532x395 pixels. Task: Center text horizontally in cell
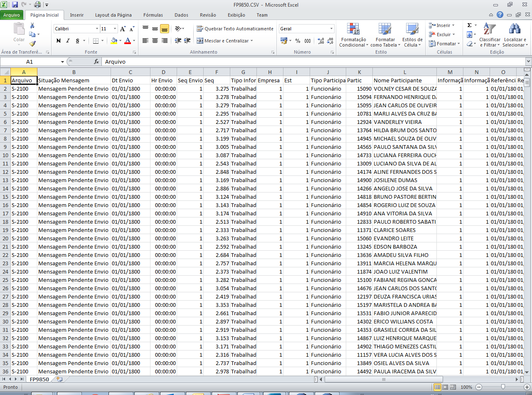pos(155,41)
